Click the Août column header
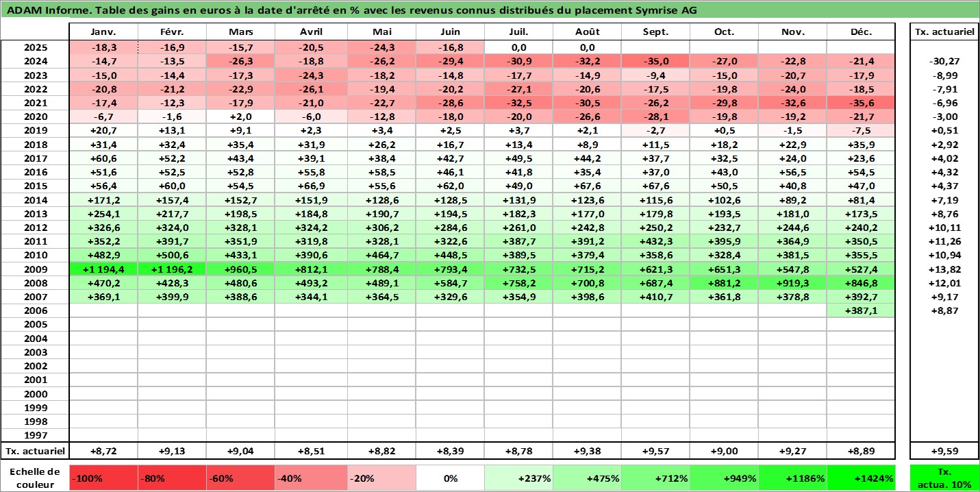Image resolution: width=980 pixels, height=492 pixels. [x=587, y=32]
